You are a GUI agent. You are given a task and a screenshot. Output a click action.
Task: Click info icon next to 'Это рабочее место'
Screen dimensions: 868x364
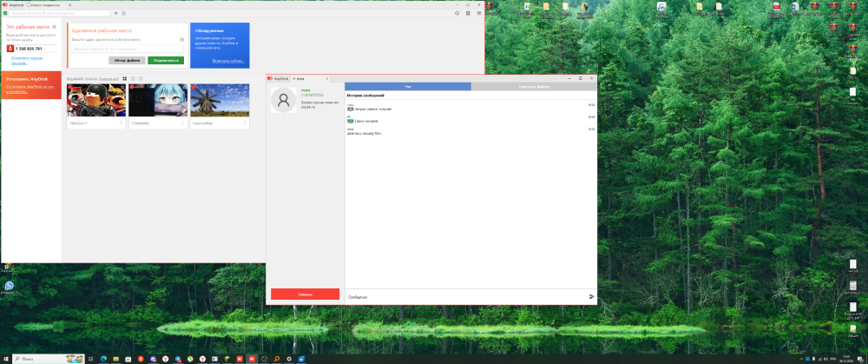[54, 27]
